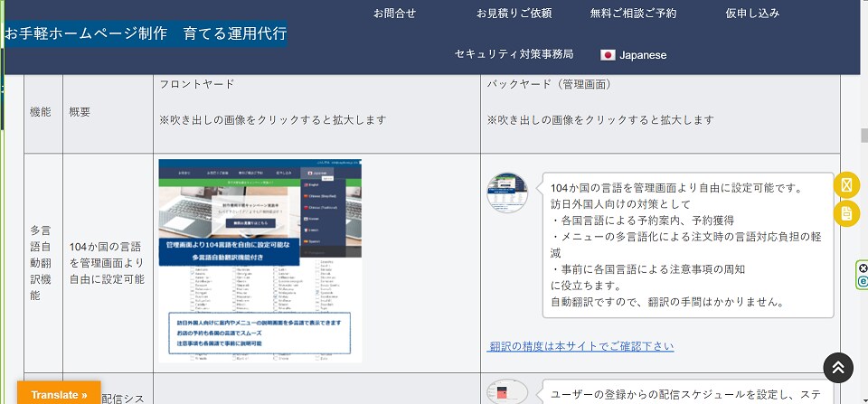This screenshot has width=868, height=404.
Task: Follow the 翻訳の精度は本サイトでご確認下さい link
Action: [580, 346]
